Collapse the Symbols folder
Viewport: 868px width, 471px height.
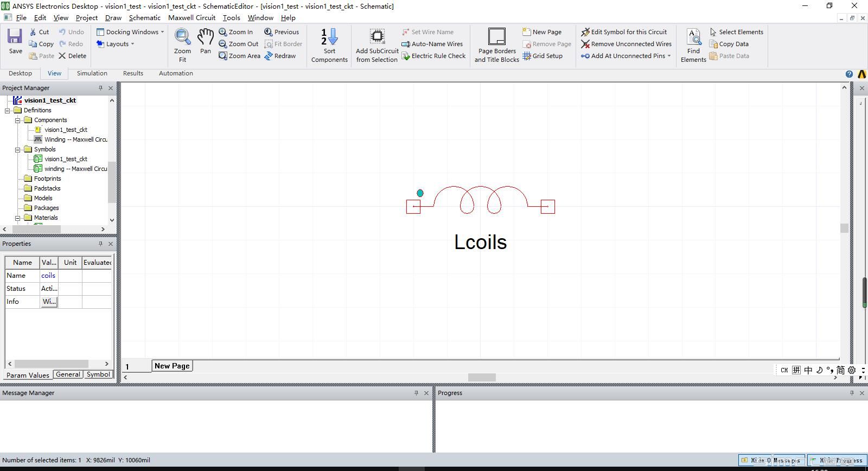[18, 149]
